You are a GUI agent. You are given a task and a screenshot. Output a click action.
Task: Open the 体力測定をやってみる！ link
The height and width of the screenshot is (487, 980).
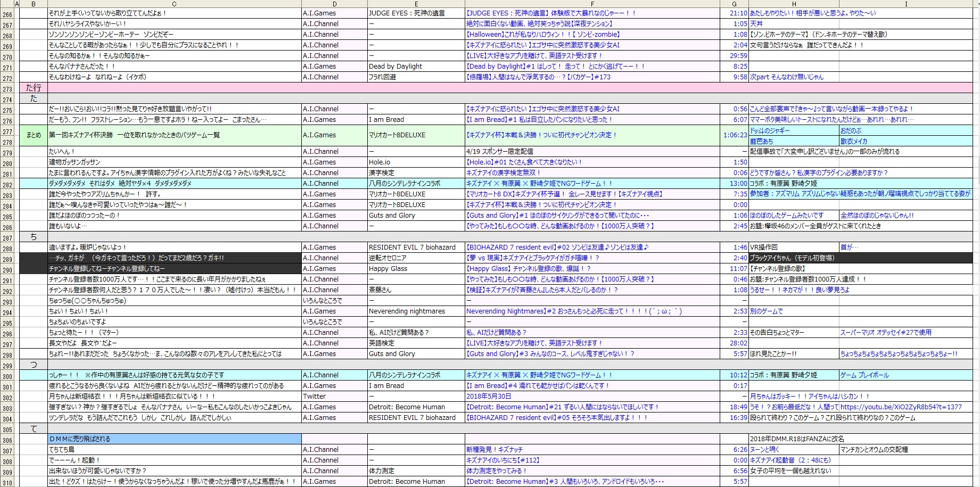pos(496,471)
